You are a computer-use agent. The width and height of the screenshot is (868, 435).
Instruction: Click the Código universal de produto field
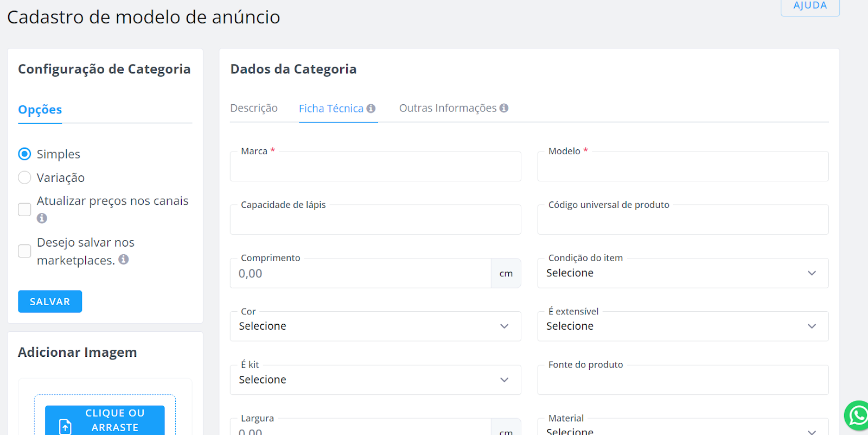coord(682,220)
